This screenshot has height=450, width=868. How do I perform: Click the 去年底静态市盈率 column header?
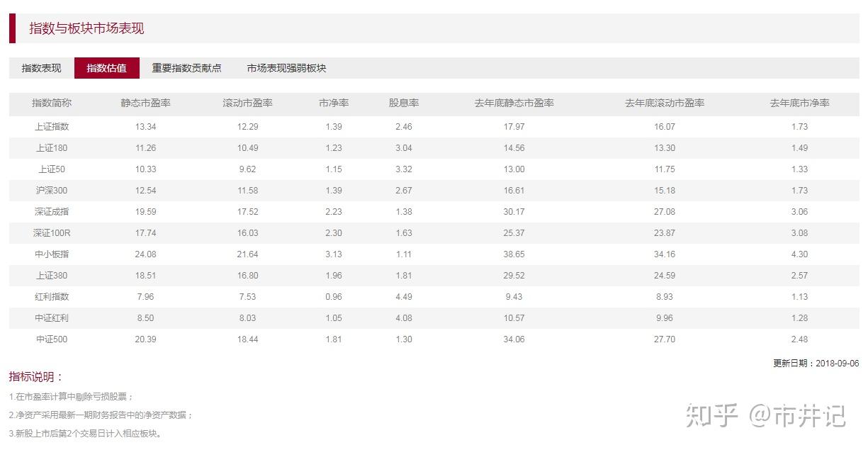514,103
